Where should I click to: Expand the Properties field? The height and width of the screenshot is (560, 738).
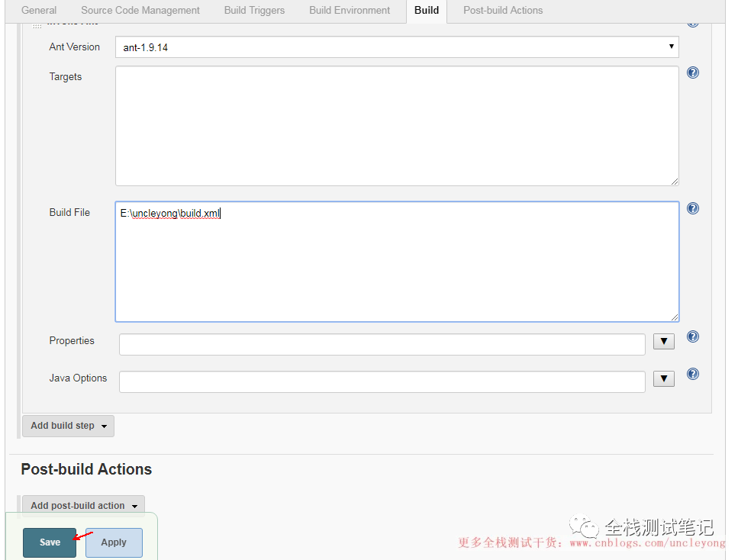tap(664, 342)
